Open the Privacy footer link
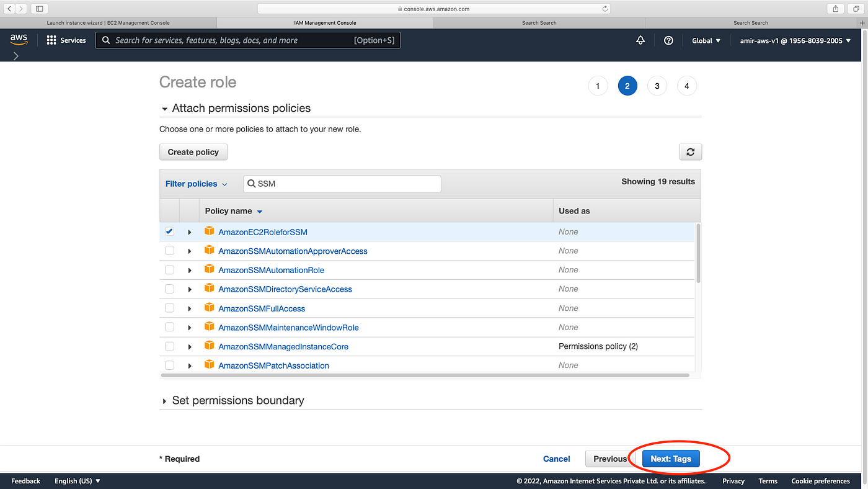This screenshot has height=489, width=868. coord(733,481)
